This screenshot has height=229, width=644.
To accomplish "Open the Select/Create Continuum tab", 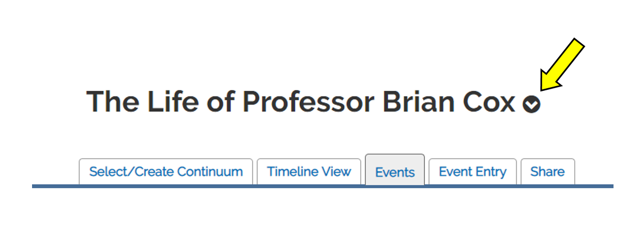I will (x=166, y=172).
